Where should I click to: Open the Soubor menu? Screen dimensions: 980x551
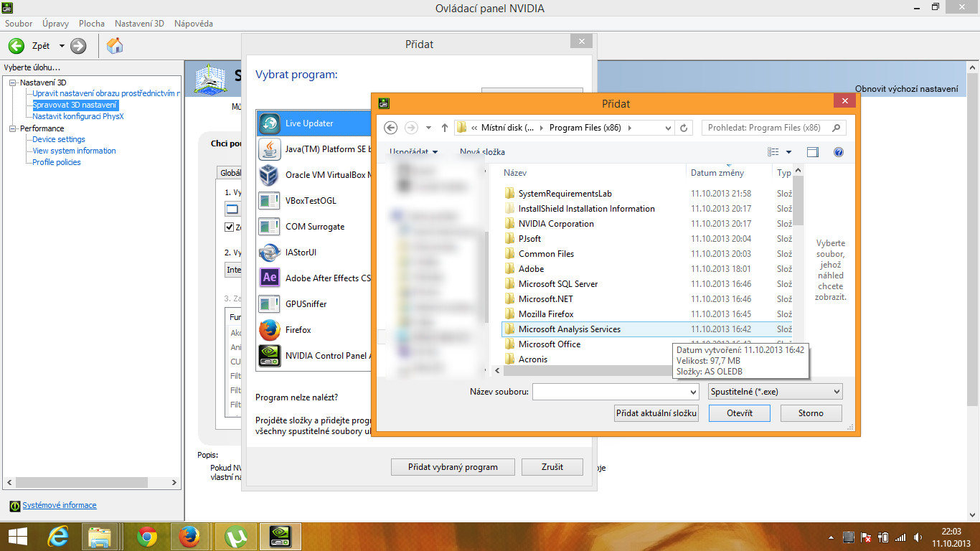pyautogui.click(x=19, y=24)
